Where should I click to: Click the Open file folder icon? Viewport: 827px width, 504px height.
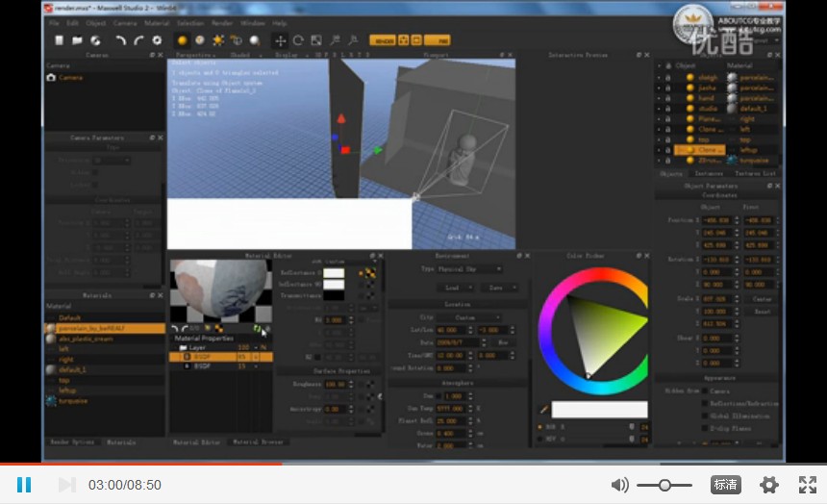tap(77, 40)
